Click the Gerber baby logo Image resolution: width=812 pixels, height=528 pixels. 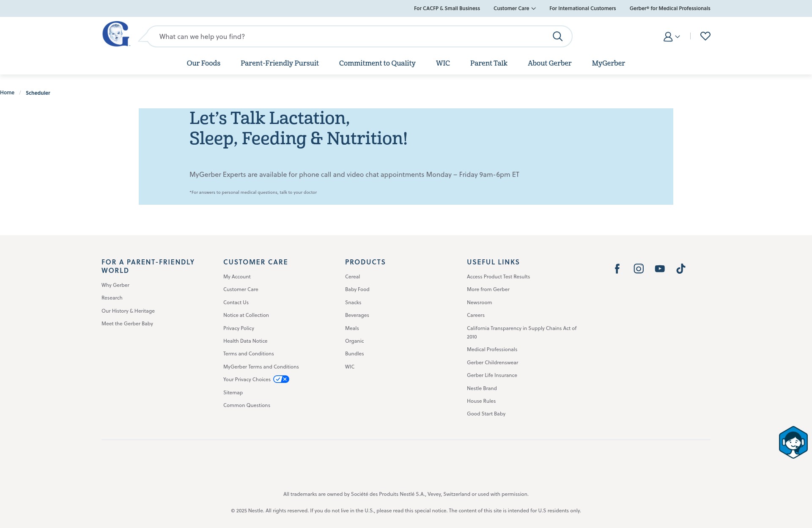[116, 34]
